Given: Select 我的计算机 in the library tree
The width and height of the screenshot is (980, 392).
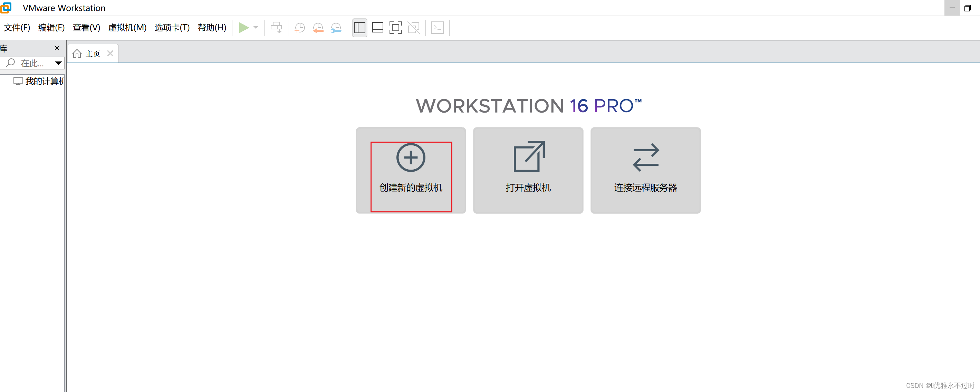Looking at the screenshot, I should [x=44, y=81].
